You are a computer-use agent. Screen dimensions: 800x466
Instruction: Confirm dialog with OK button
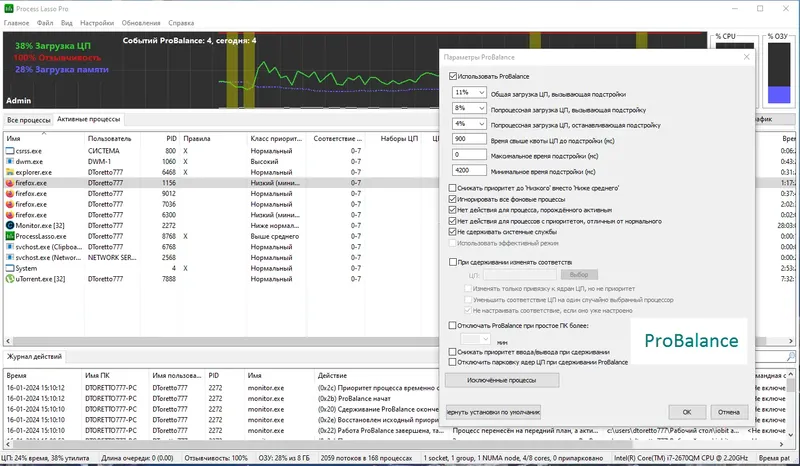pyautogui.click(x=687, y=412)
